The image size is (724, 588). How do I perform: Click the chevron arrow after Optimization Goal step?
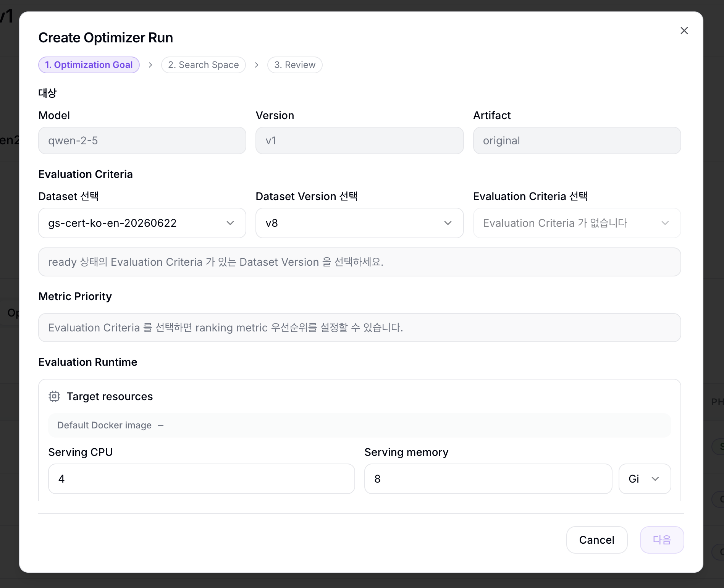[x=150, y=65]
